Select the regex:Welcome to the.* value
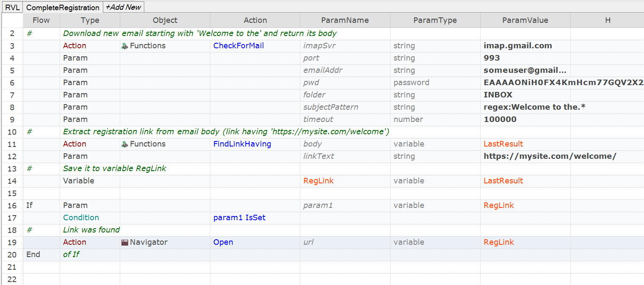 click(x=534, y=107)
